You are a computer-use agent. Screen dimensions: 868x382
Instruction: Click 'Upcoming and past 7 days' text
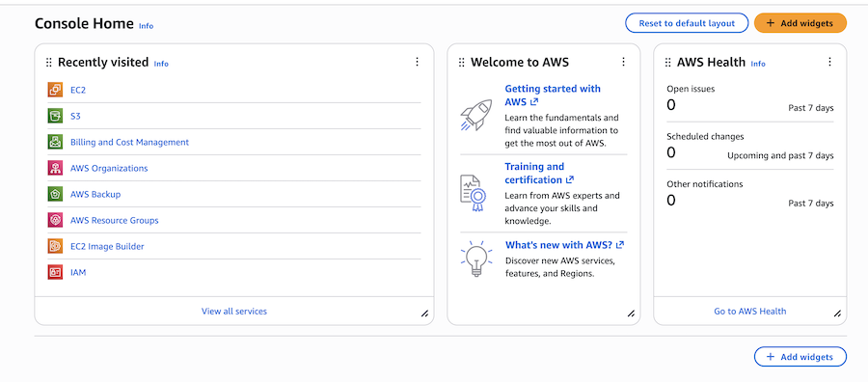(780, 155)
